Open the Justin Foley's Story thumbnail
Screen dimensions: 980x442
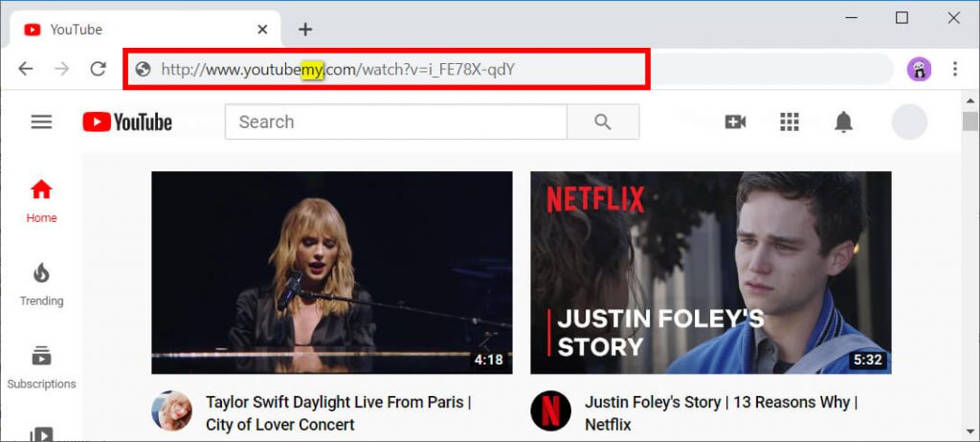(711, 273)
